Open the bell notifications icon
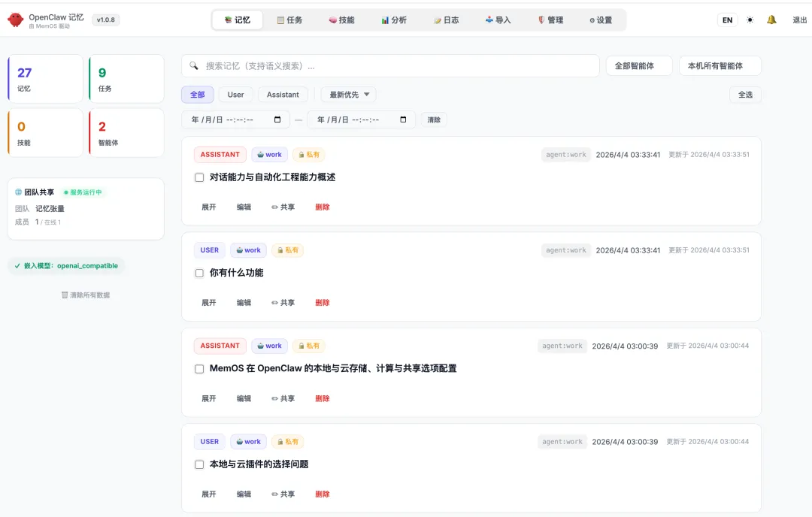 coord(771,20)
